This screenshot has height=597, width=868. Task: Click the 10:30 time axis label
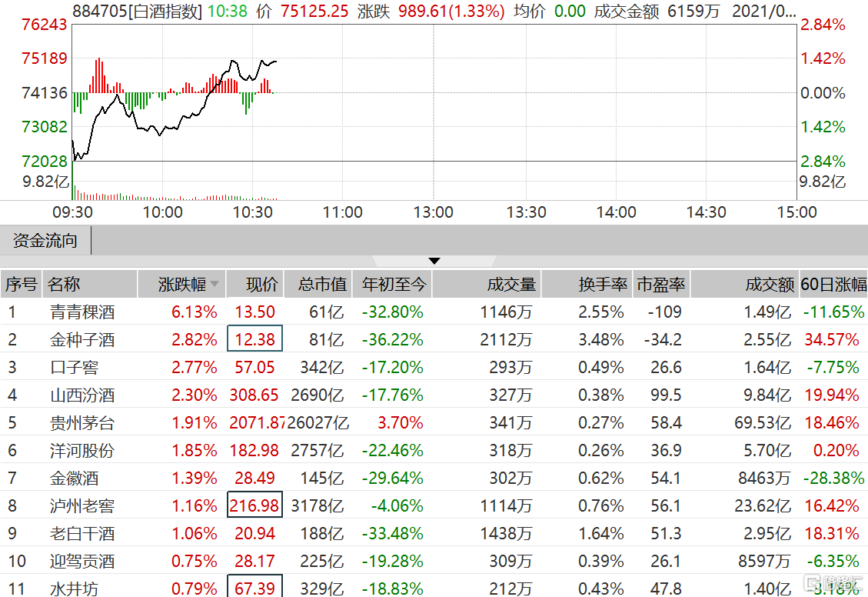pos(252,212)
